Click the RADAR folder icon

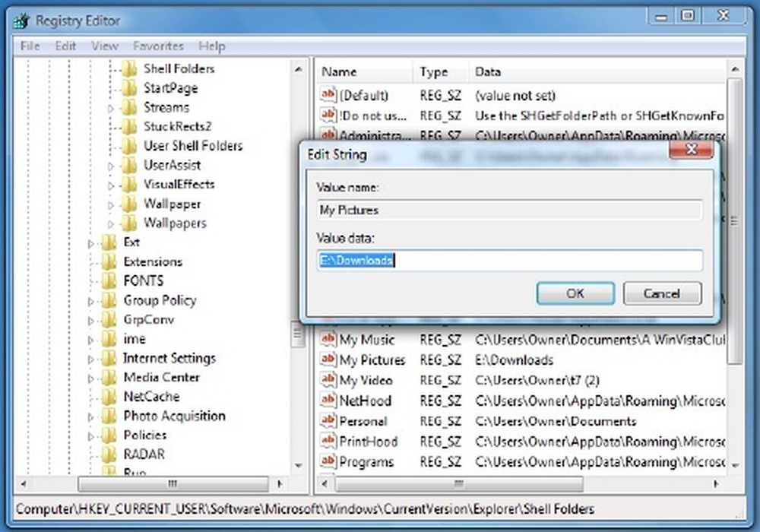(109, 454)
